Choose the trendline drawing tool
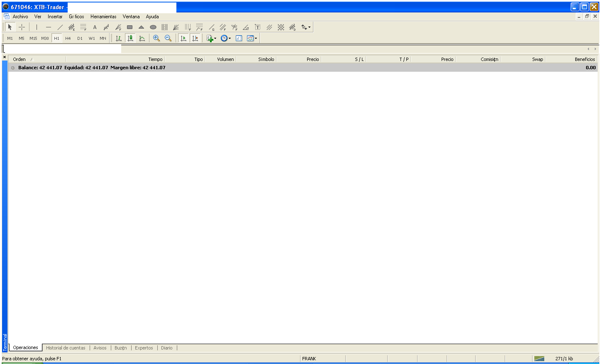This screenshot has width=601, height=364. pos(60,27)
